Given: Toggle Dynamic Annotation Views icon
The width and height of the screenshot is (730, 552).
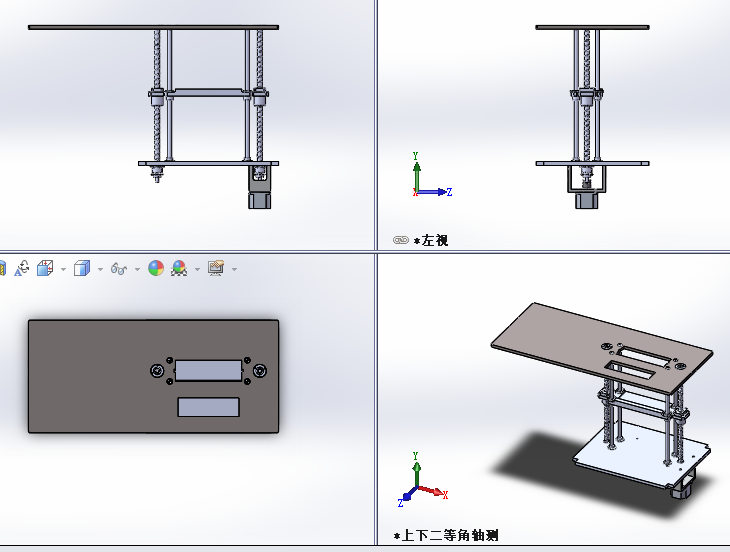Looking at the screenshot, I should pos(21,269).
